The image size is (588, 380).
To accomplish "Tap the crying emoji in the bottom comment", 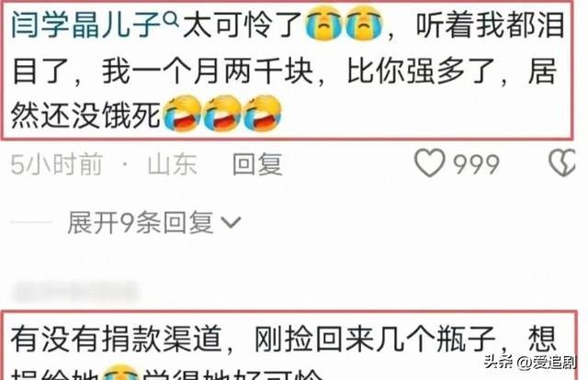I will tap(120, 372).
